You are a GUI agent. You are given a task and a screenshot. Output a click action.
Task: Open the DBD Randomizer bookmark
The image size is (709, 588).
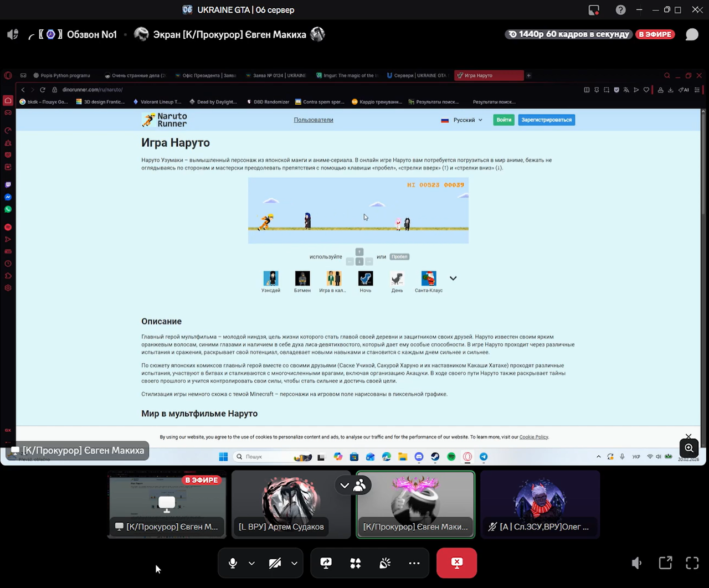268,102
